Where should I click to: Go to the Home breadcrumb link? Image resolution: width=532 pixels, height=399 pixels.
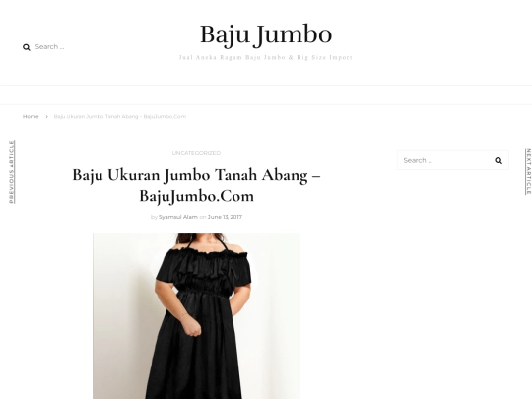(x=31, y=116)
